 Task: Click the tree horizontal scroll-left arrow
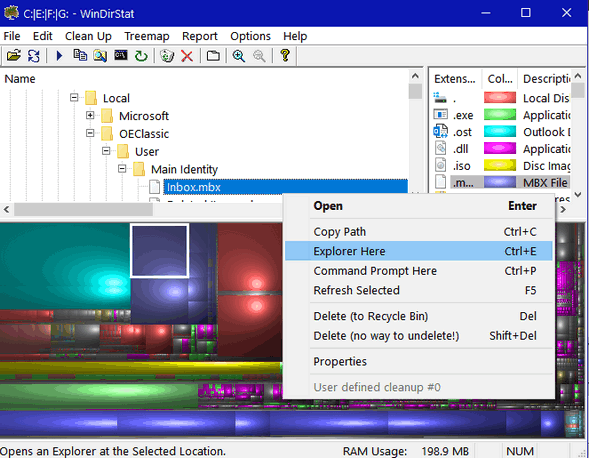pos(6,209)
